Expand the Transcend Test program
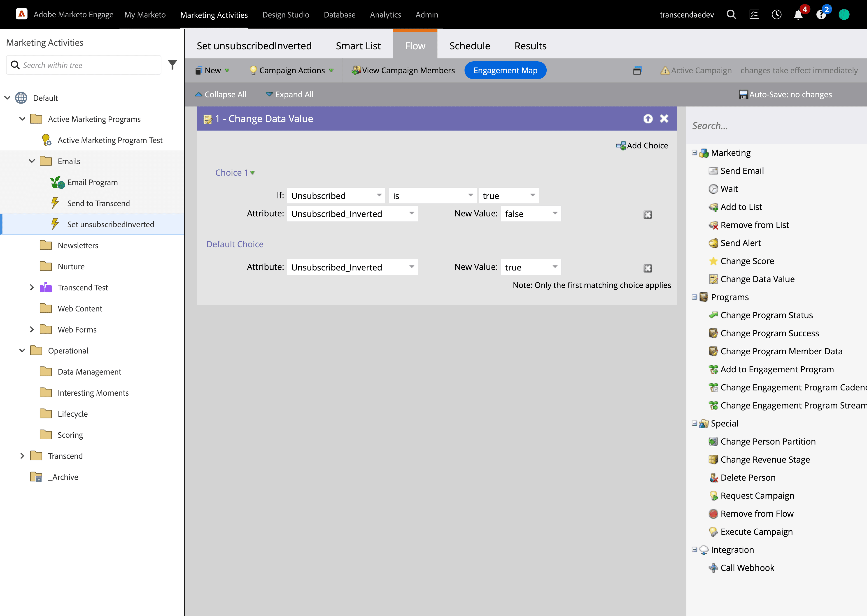This screenshot has height=616, width=867. (32, 288)
